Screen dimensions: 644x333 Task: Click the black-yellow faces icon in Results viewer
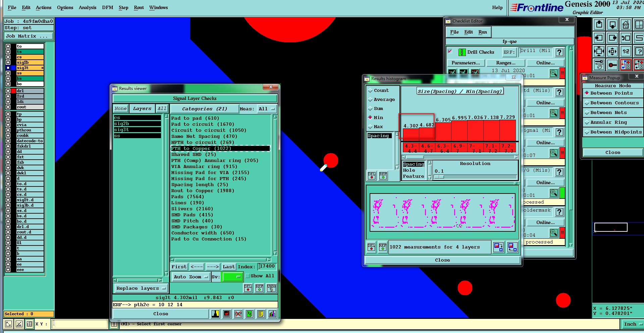click(215, 314)
